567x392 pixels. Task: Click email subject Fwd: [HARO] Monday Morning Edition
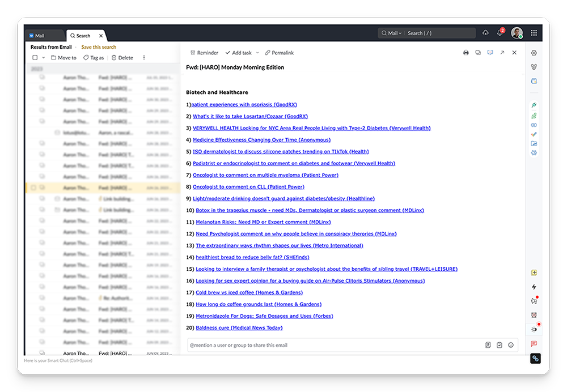[x=235, y=67]
